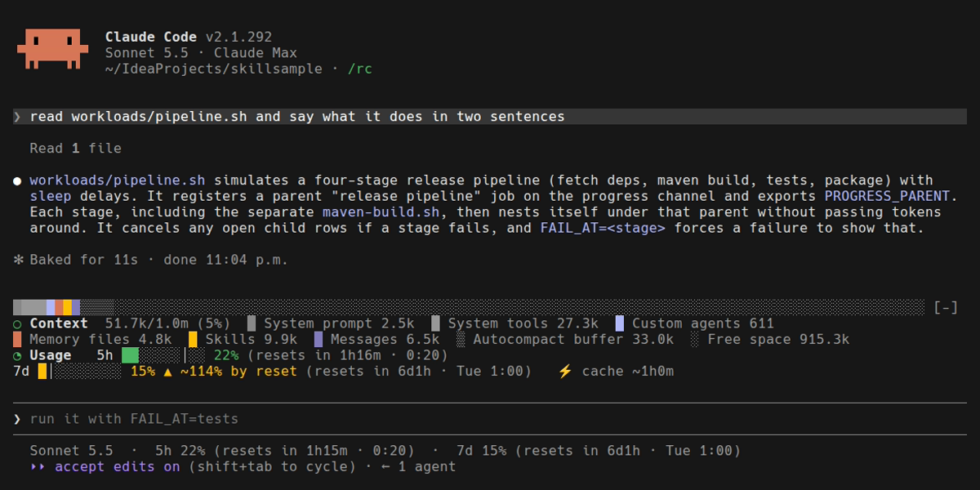Click the Sonnet 5.5 model name in footer
Image resolution: width=980 pixels, height=490 pixels.
click(x=72, y=451)
